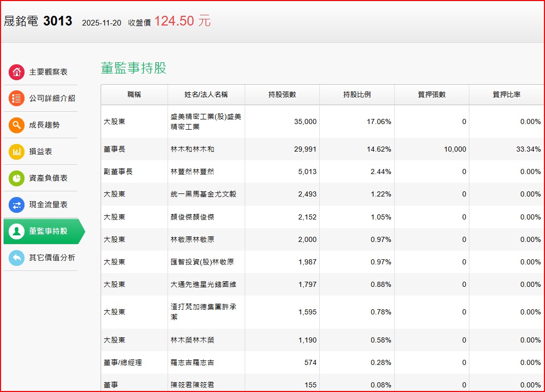Screen dimensions: 545x392
Task: Click the bar chart icon for 損益表
Action: click(17, 152)
